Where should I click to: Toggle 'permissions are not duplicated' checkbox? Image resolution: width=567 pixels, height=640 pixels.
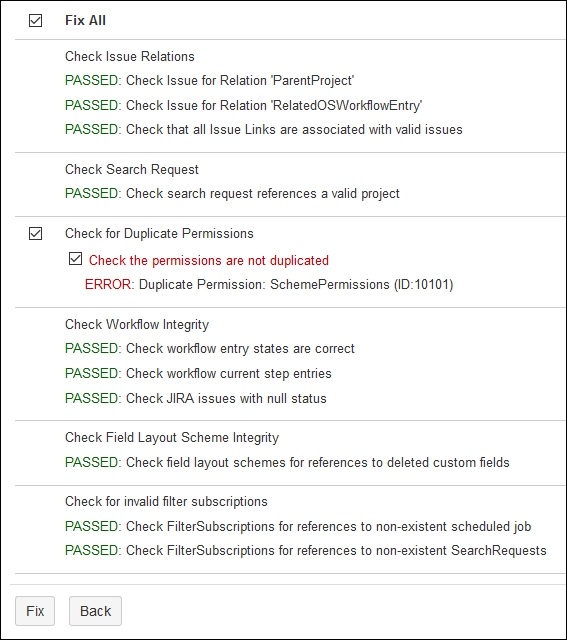coord(76,259)
